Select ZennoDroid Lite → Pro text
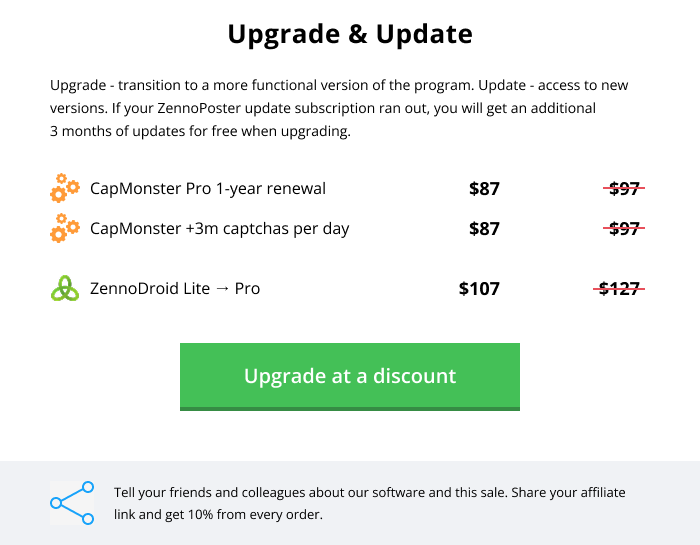Viewport: 700px width, 545px height. [x=175, y=288]
